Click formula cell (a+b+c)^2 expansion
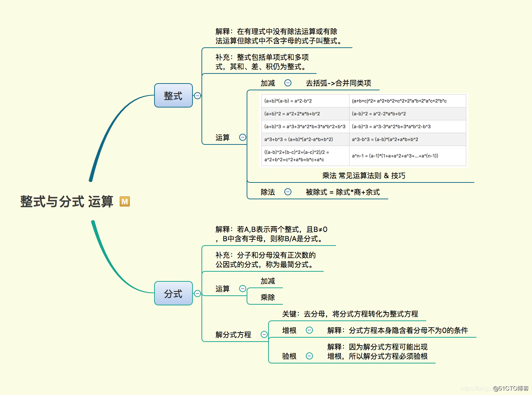The image size is (532, 395). pos(408,101)
